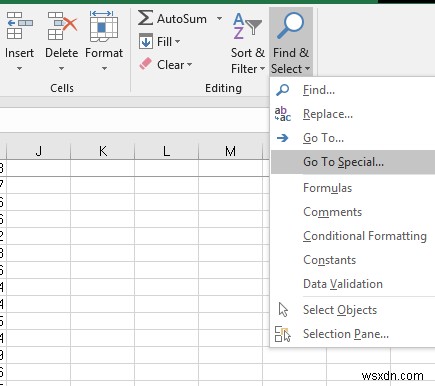Image resolution: width=435 pixels, height=386 pixels.
Task: Open the Fill dropdown arrow
Action: [x=177, y=42]
